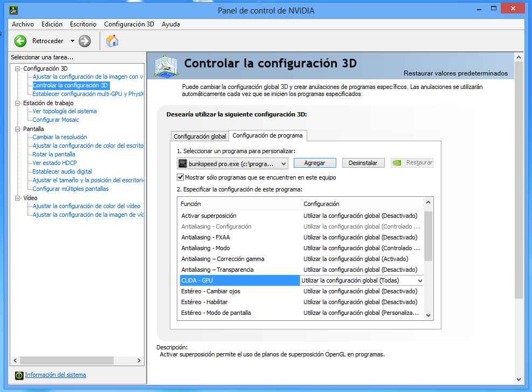Select Antialiasing – Corrección gamma row

[x=301, y=259]
